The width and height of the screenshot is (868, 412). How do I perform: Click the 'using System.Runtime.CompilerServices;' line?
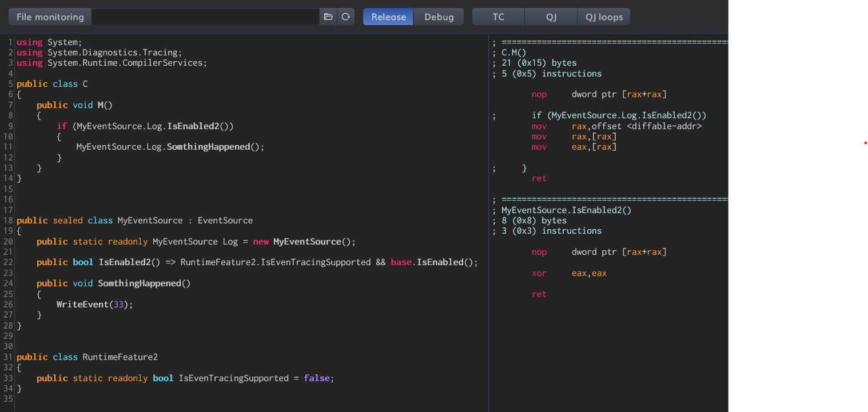[x=112, y=63]
